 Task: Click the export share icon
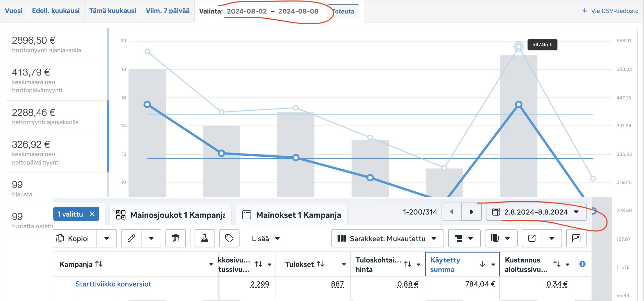pos(532,238)
